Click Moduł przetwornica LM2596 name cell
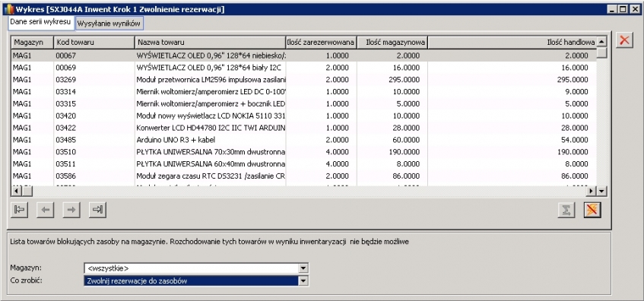The height and width of the screenshot is (301, 644). pos(211,79)
